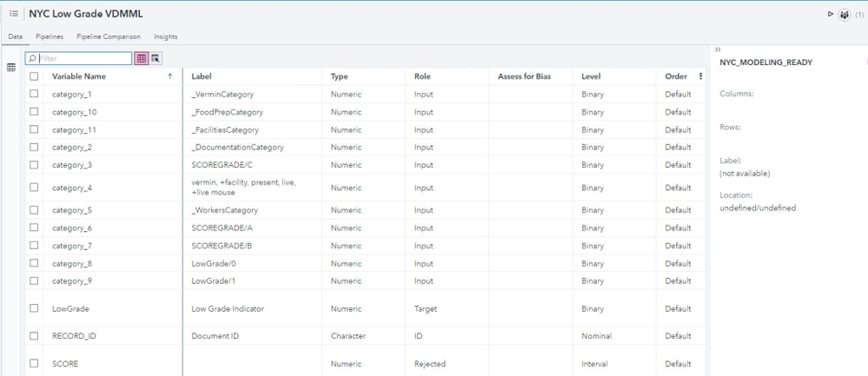Select the _FoodPrepCategory label cell

point(227,112)
